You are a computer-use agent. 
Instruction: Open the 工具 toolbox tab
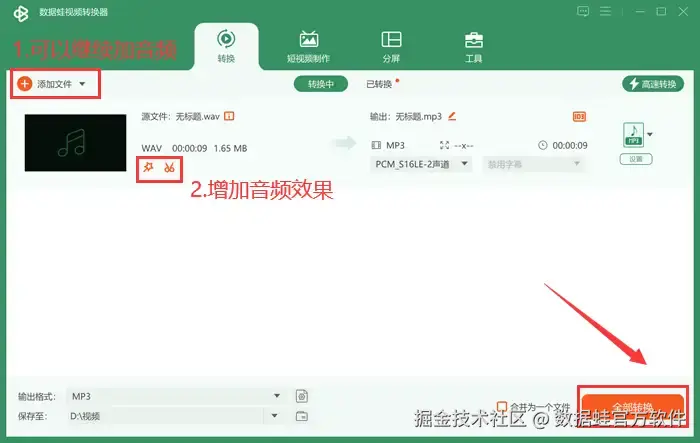pos(474,46)
